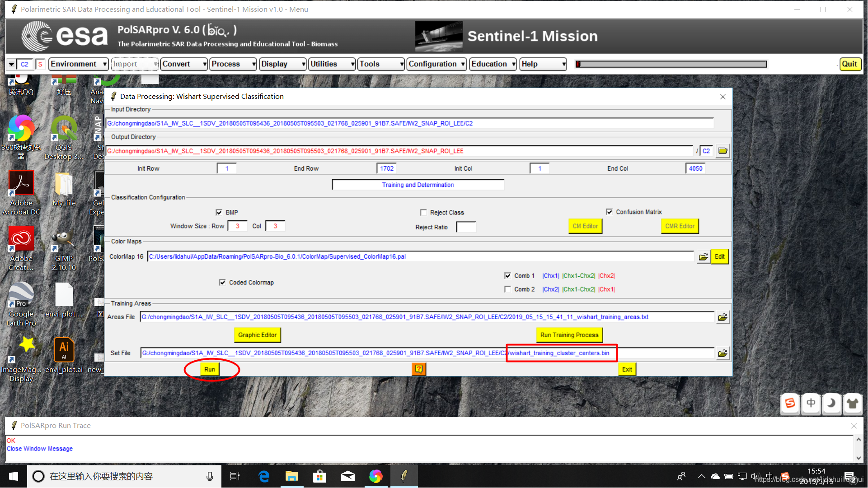Image resolution: width=868 pixels, height=488 pixels.
Task: Toggle Coded Colormap checkbox
Action: (222, 283)
